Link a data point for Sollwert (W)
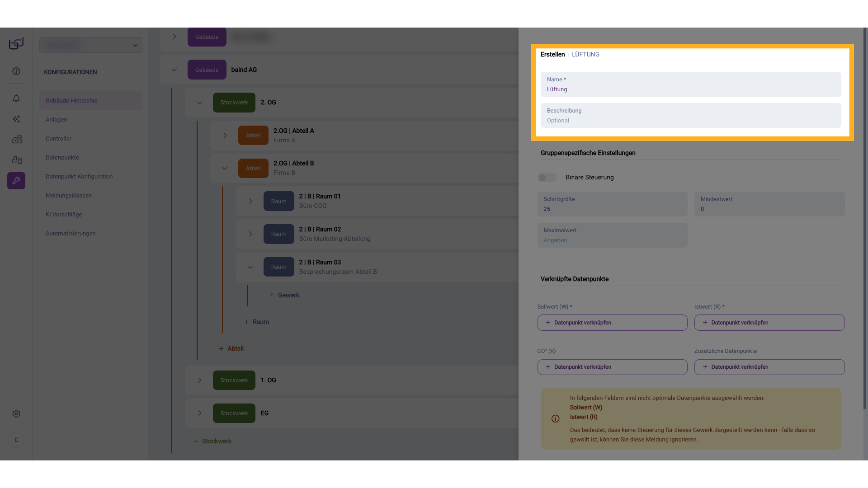 click(612, 323)
